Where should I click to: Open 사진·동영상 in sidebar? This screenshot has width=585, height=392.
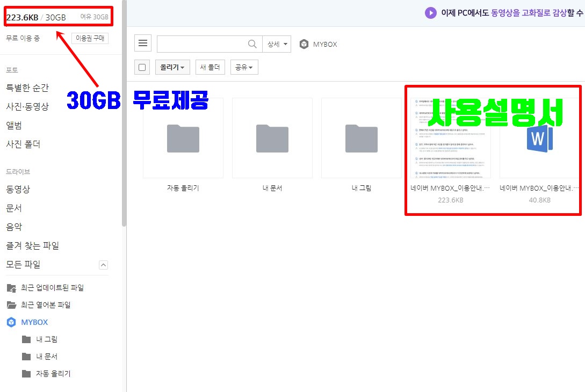(27, 107)
